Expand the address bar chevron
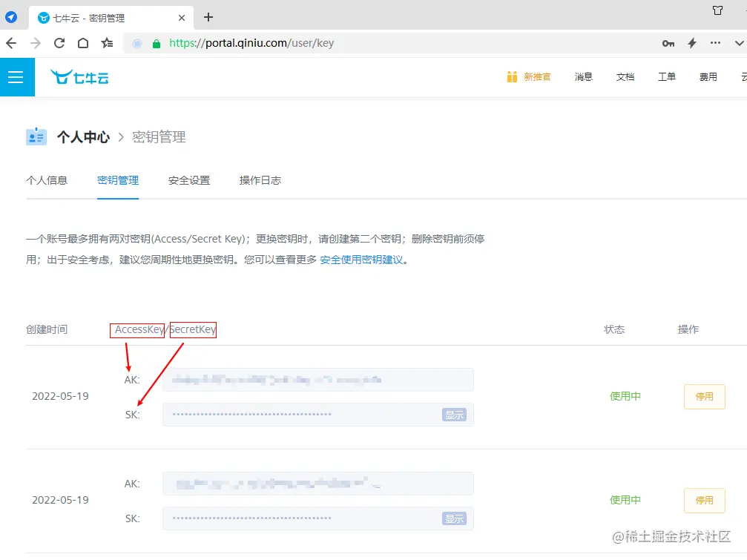Viewport: 747px width, 560px height. [x=739, y=43]
